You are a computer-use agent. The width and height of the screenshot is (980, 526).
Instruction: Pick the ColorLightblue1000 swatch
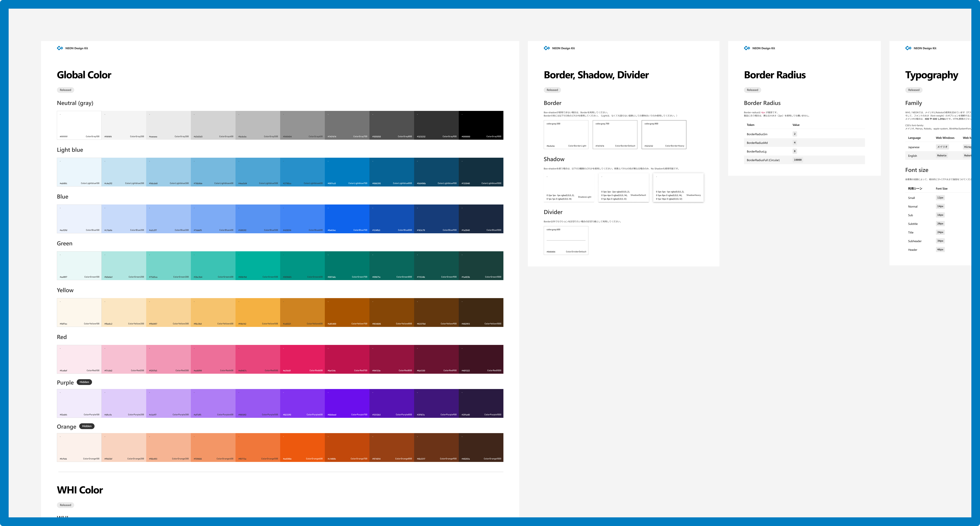point(481,172)
